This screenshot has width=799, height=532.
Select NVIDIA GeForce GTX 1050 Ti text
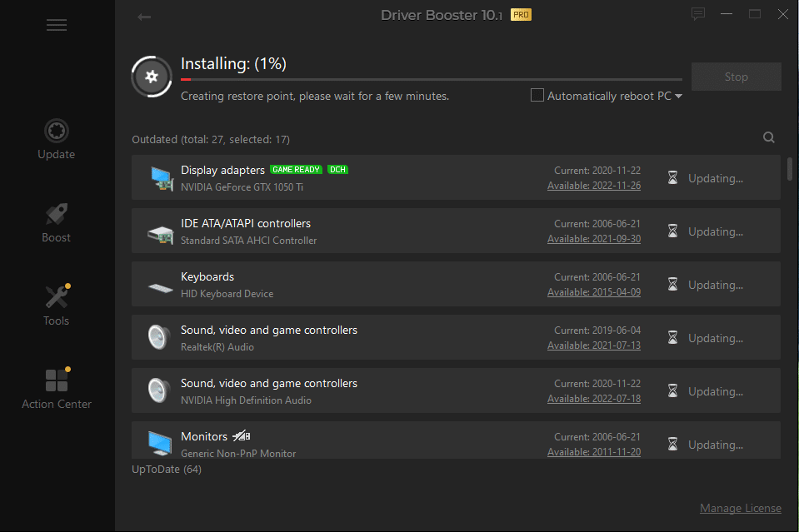coord(242,187)
